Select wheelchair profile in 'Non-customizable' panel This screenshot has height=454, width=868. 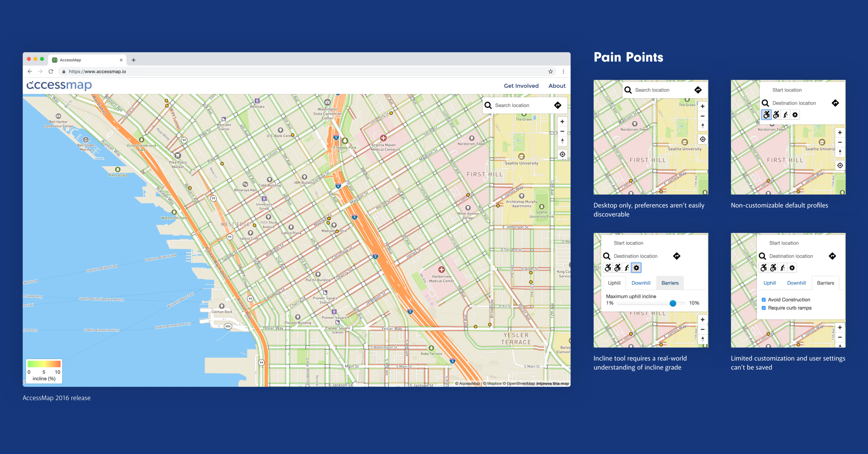coord(766,115)
